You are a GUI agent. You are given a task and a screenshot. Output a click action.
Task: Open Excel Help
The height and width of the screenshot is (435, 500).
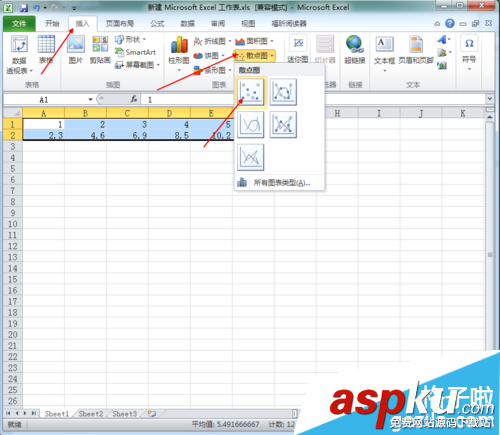click(x=450, y=23)
